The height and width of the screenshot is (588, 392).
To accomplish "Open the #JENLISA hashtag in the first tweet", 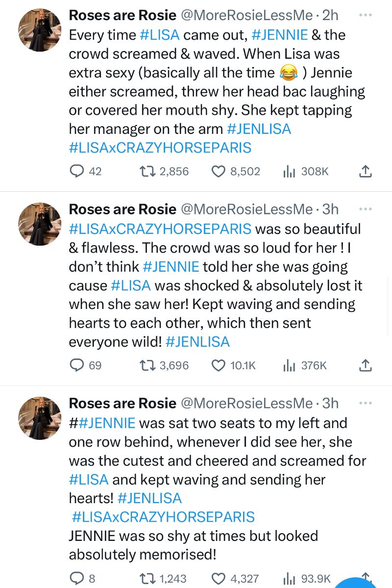I will (x=259, y=129).
